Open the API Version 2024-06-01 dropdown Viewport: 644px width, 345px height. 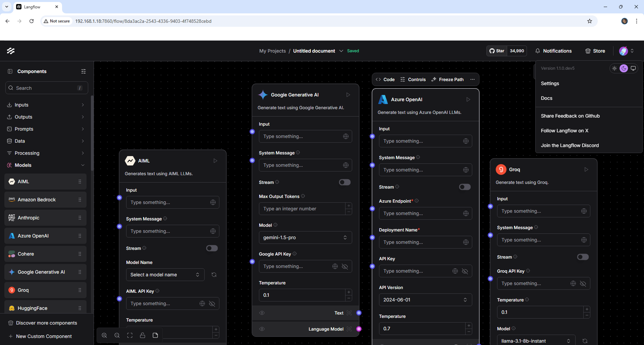click(x=425, y=300)
